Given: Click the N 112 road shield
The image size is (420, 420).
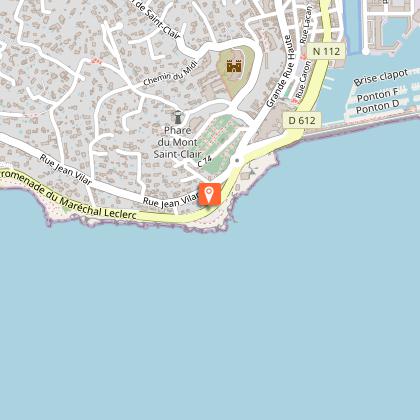Looking at the screenshot, I should pyautogui.click(x=327, y=51).
